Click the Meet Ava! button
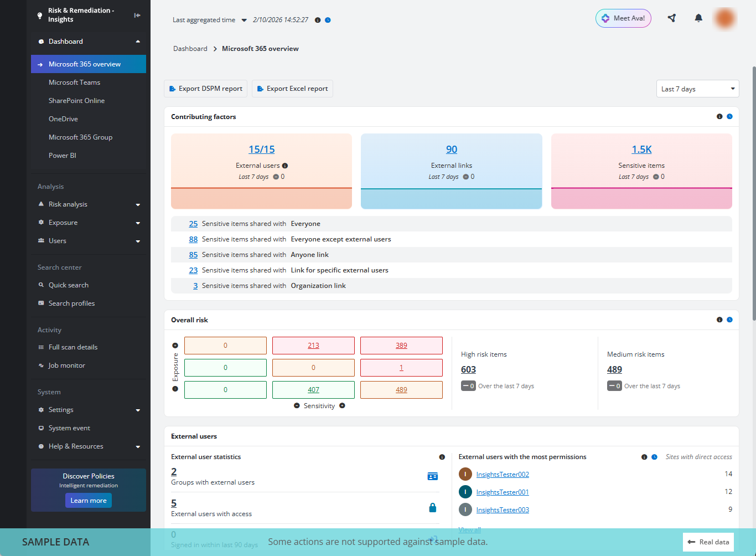Screen dimensions: 756x556 (x=623, y=18)
